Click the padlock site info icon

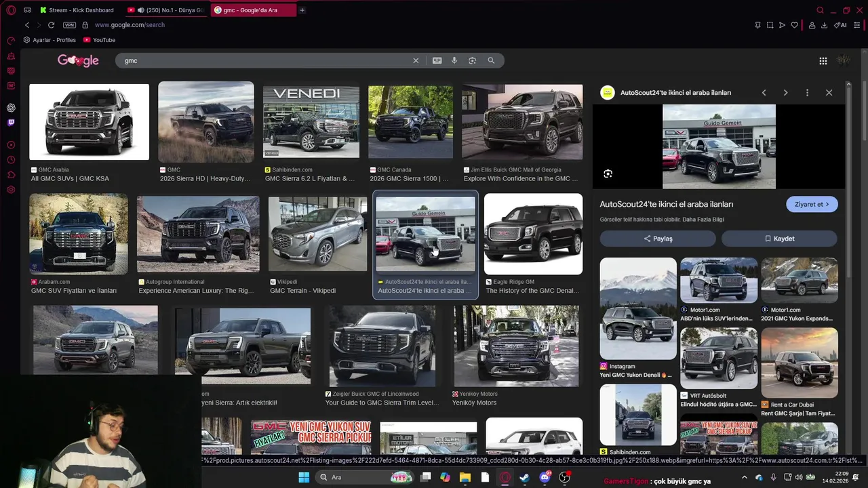pyautogui.click(x=85, y=25)
